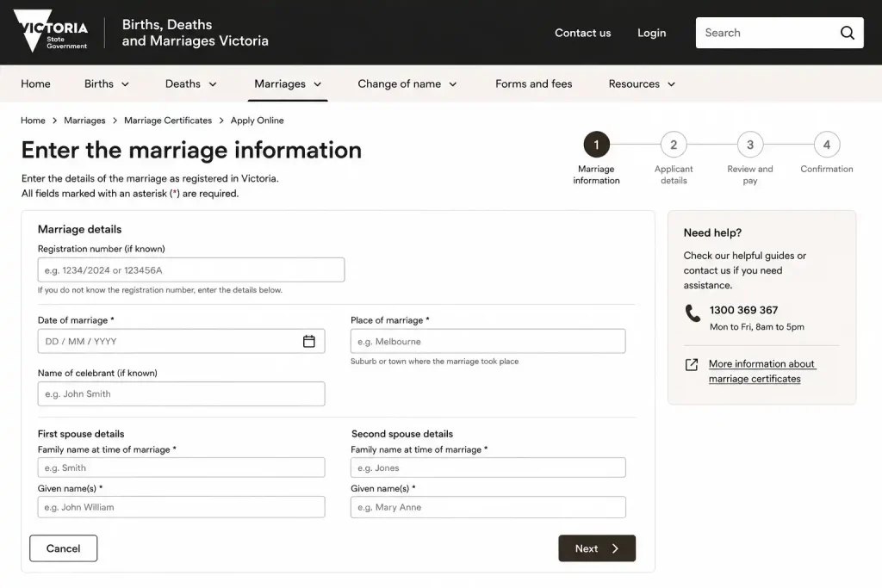Image resolution: width=882 pixels, height=588 pixels.
Task: Click the phone number 1300 369 367
Action: click(743, 310)
